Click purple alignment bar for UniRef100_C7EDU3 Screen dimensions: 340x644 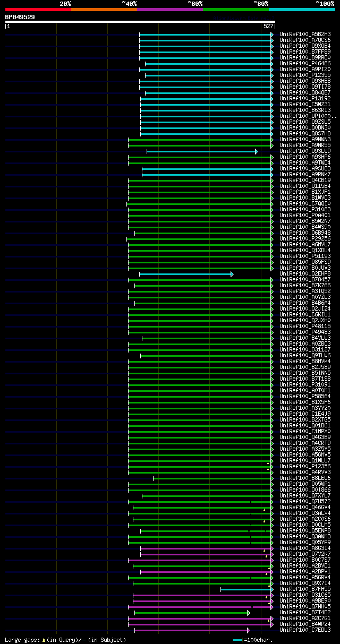point(192,630)
